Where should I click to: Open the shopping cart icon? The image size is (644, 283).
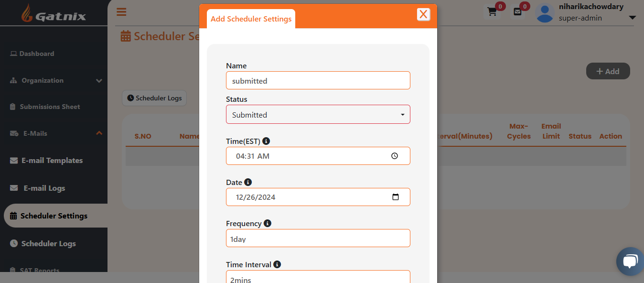click(492, 12)
